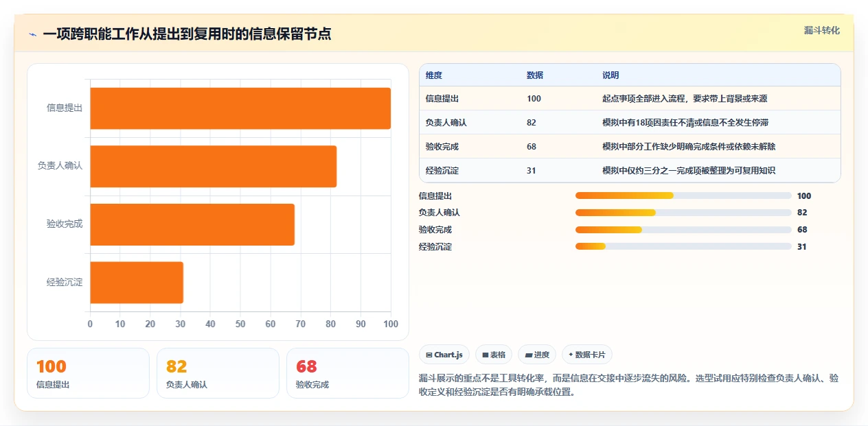The width and height of the screenshot is (868, 426).
Task: Click the x-axis tick labeled 90
Action: pyautogui.click(x=361, y=324)
